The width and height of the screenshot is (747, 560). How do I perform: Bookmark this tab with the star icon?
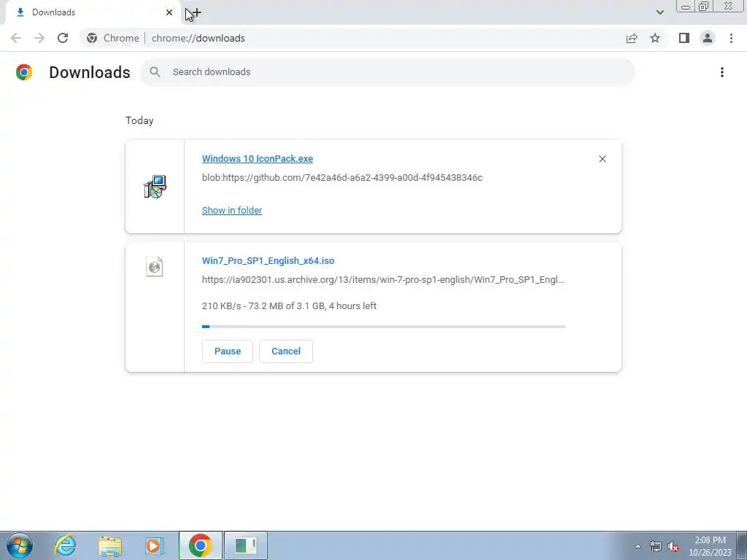[655, 38]
